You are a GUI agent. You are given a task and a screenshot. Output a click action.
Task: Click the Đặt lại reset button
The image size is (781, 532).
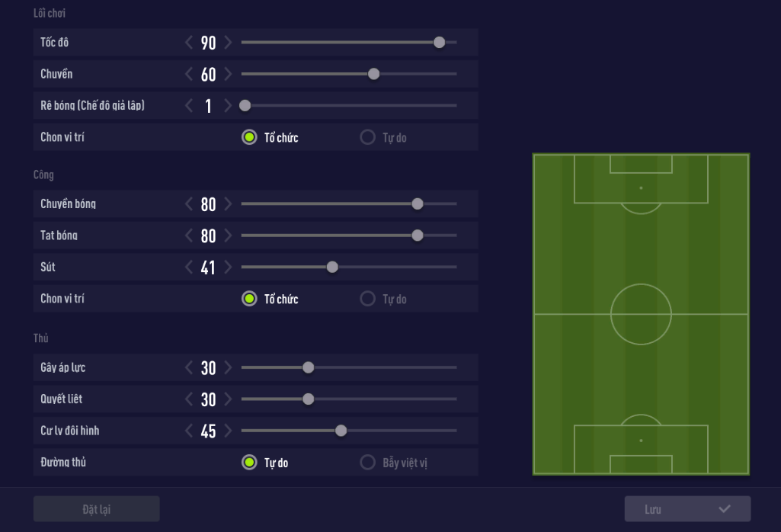point(96,509)
